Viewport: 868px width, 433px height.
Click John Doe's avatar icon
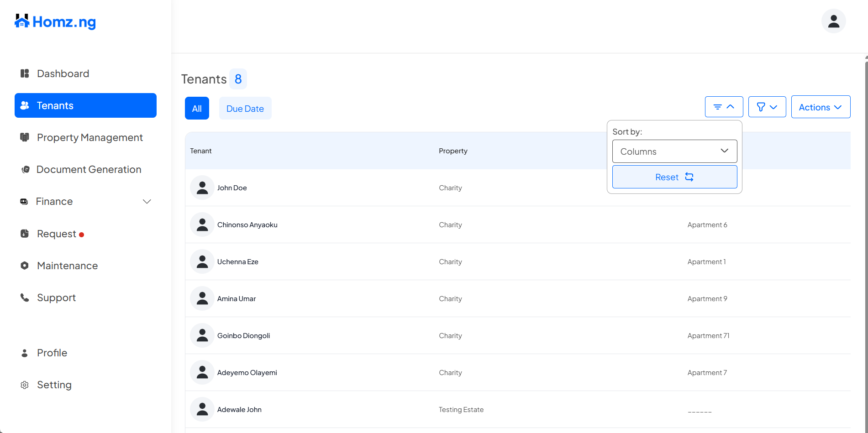[202, 188]
